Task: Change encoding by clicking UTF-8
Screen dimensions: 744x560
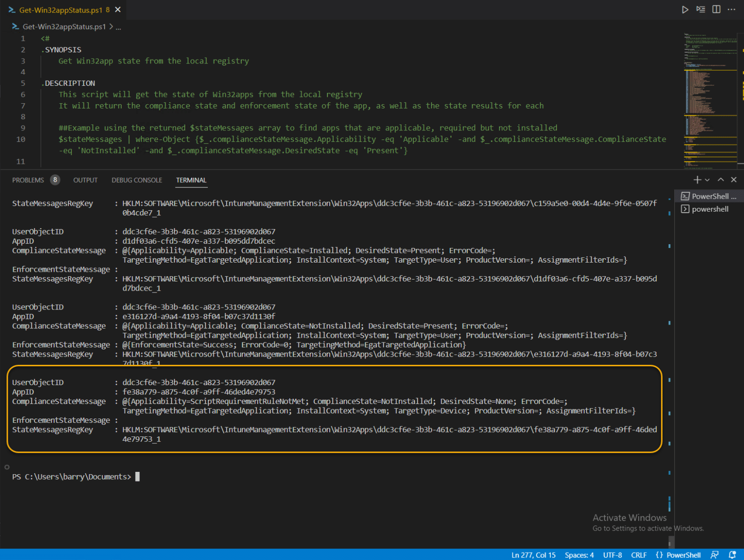Action: [612, 555]
